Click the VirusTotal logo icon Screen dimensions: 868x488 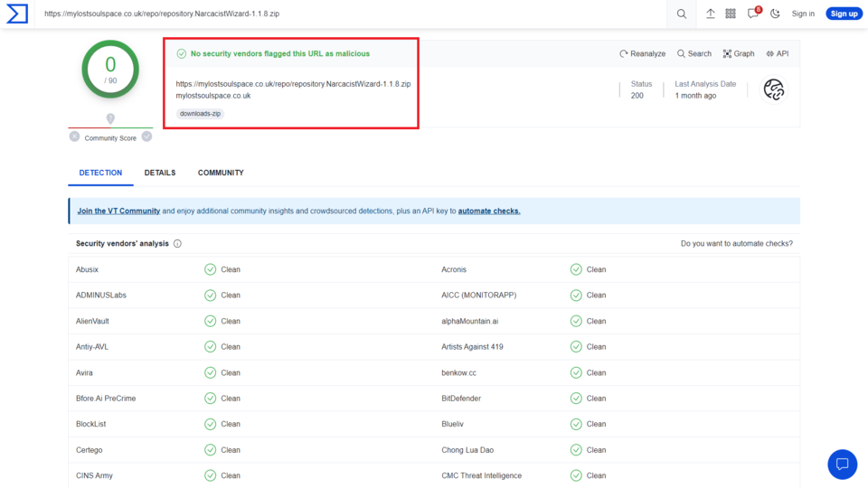pyautogui.click(x=17, y=14)
